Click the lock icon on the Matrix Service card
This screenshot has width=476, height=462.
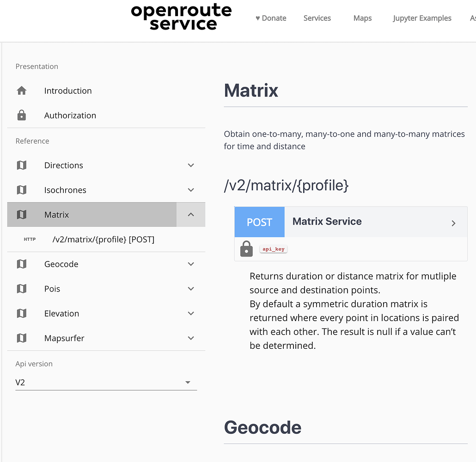246,249
